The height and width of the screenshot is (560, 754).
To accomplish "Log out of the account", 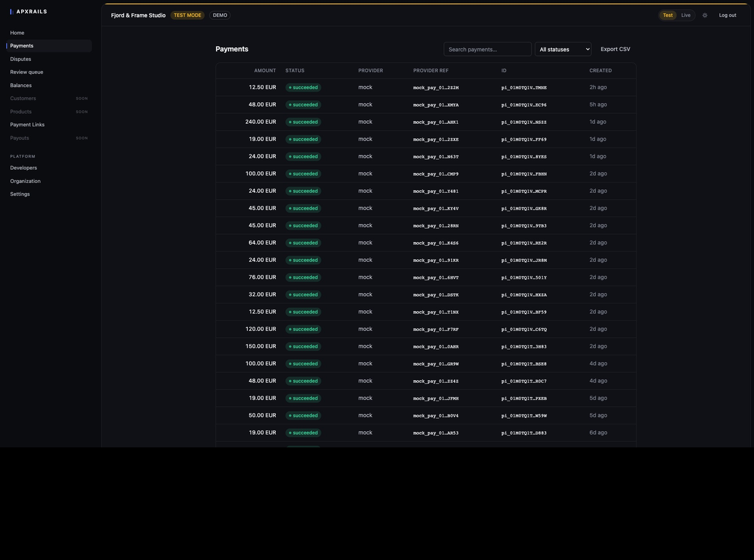I will [x=727, y=15].
